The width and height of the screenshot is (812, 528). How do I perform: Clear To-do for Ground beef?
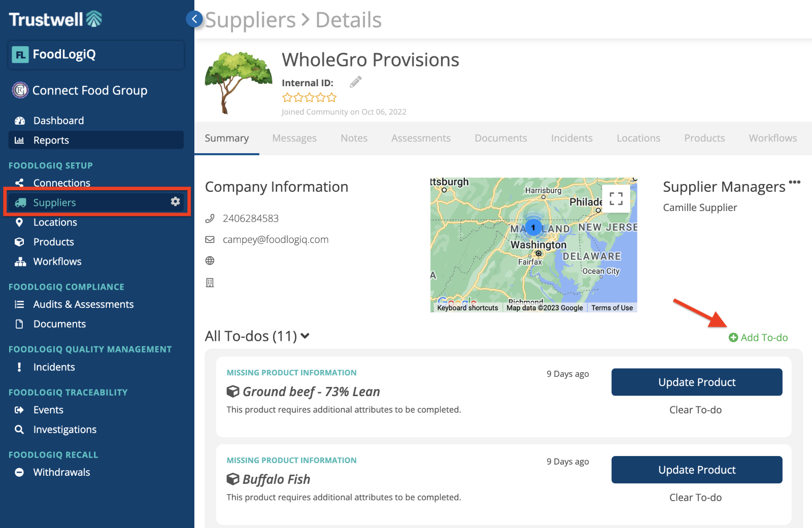(695, 410)
